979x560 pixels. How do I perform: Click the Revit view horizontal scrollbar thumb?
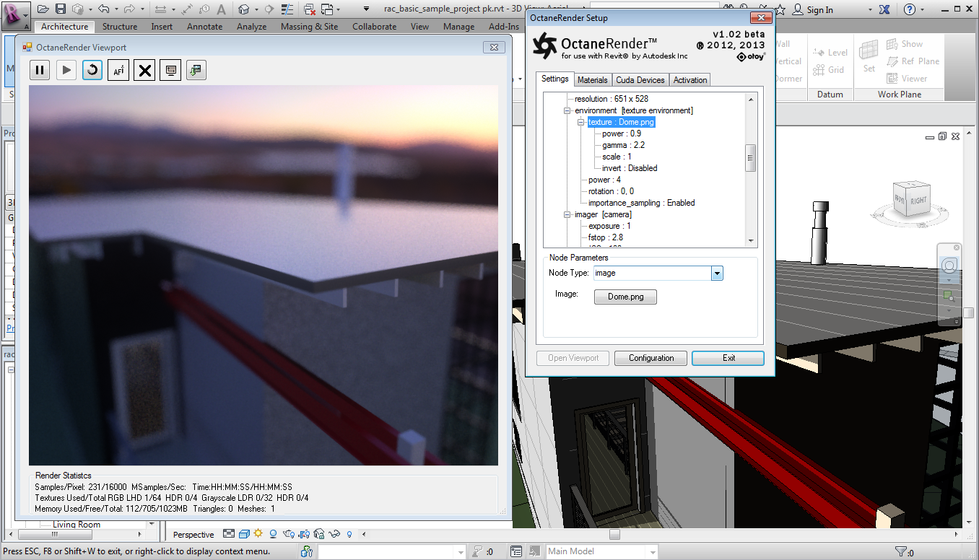614,535
